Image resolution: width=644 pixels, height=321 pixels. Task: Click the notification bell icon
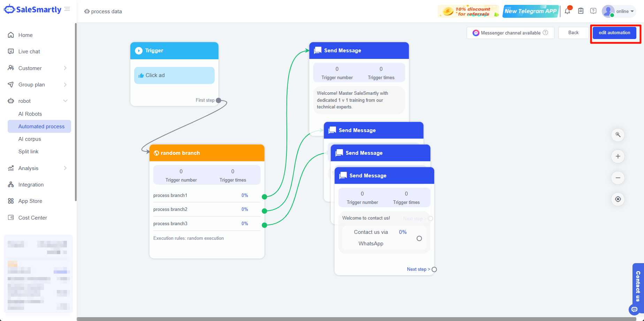coord(567,11)
